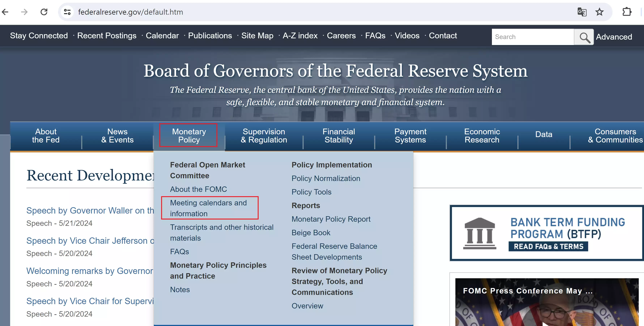Open Publications in top bar
The width and height of the screenshot is (644, 326).
pyautogui.click(x=210, y=35)
